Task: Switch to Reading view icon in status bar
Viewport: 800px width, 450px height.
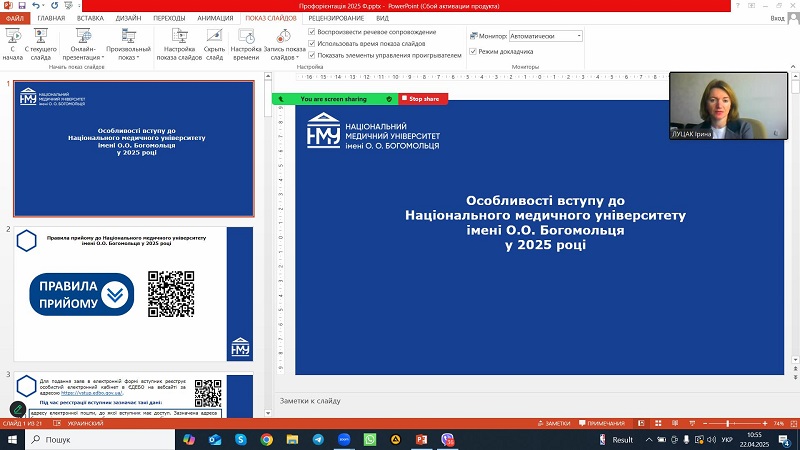Action: pos(675,423)
